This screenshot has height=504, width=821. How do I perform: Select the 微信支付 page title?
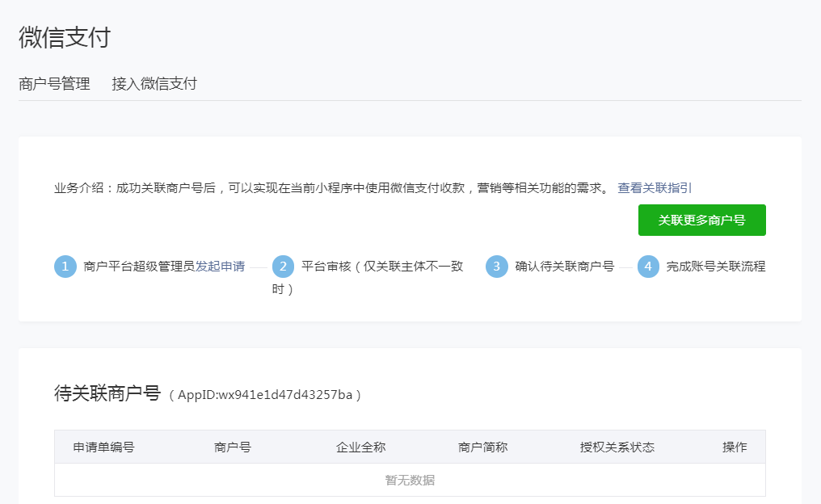tap(65, 38)
